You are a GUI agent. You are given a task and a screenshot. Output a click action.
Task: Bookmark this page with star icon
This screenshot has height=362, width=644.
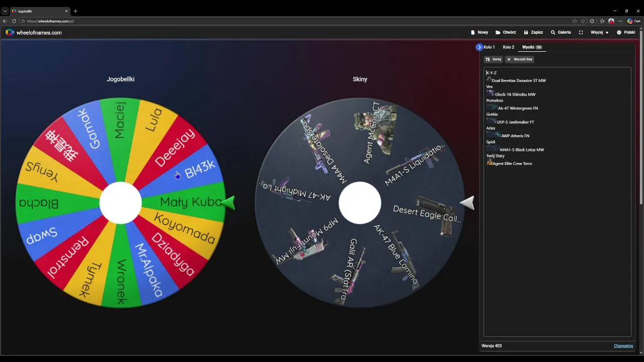pos(583,21)
